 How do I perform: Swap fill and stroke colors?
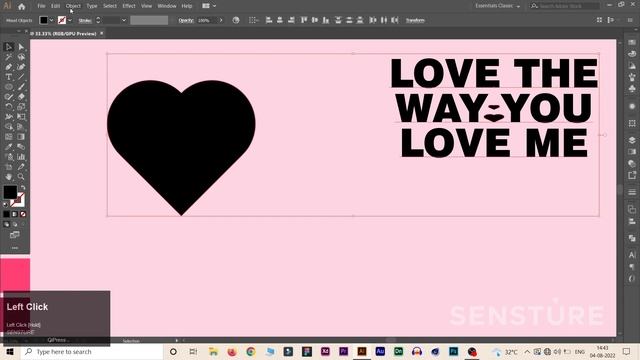click(x=23, y=188)
